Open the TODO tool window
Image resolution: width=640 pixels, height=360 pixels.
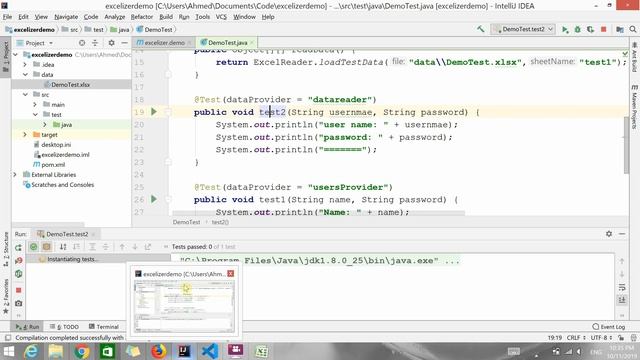[64, 327]
